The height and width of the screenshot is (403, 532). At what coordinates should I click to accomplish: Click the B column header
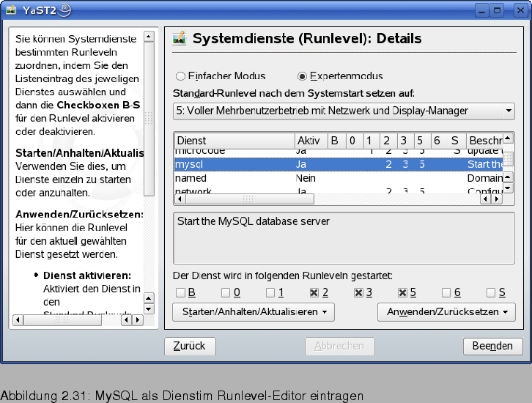337,141
